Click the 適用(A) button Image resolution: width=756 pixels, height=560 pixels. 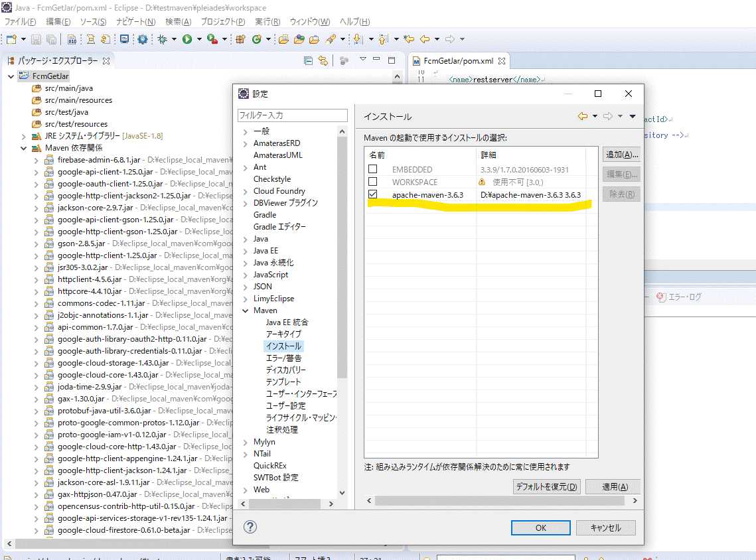pos(614,487)
